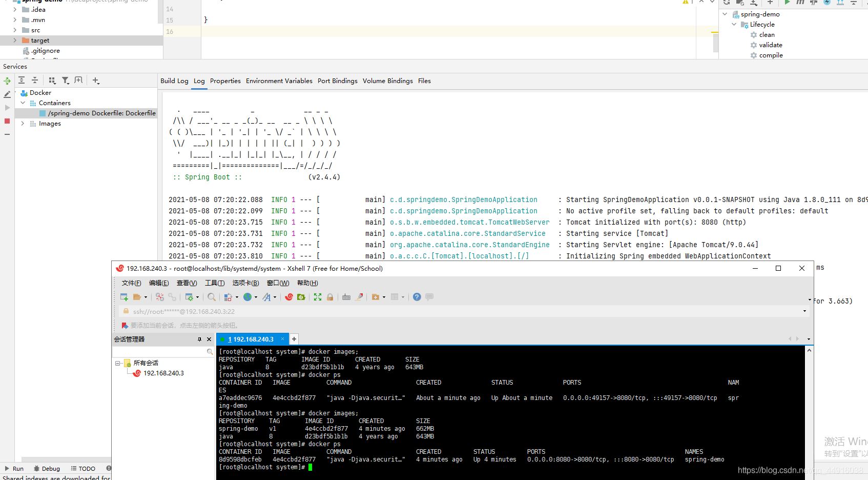Collapse the Containers tree node
Screen dimensions: 868x480
point(23,103)
